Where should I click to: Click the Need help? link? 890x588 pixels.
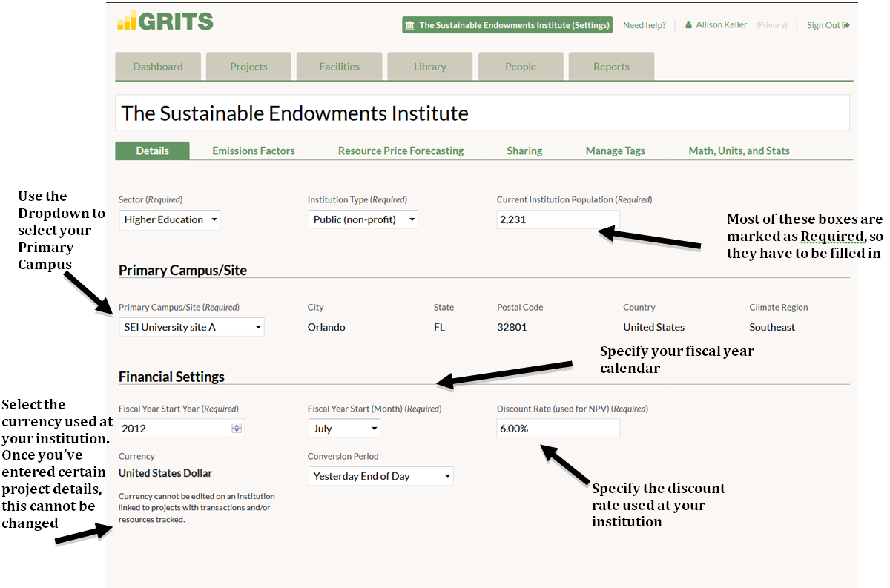pyautogui.click(x=645, y=25)
